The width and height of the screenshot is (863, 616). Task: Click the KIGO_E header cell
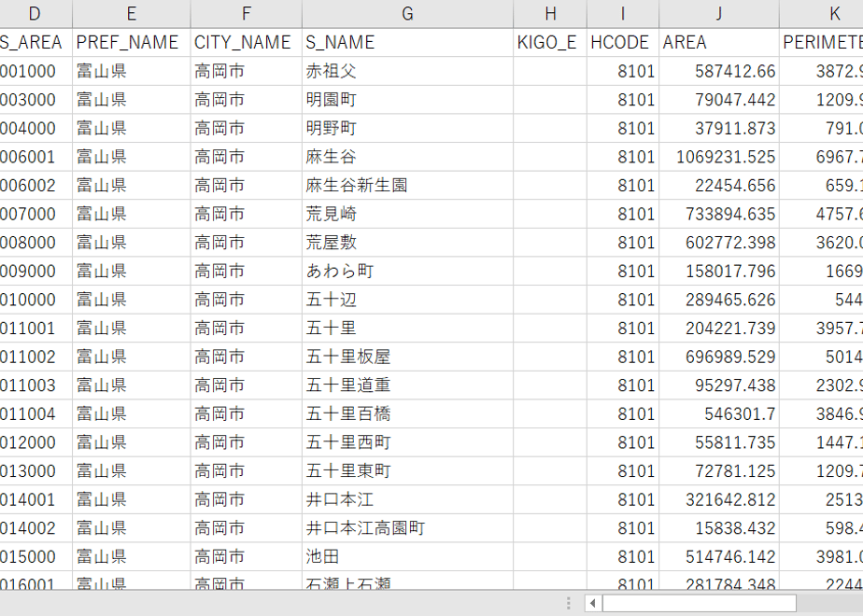point(550,42)
